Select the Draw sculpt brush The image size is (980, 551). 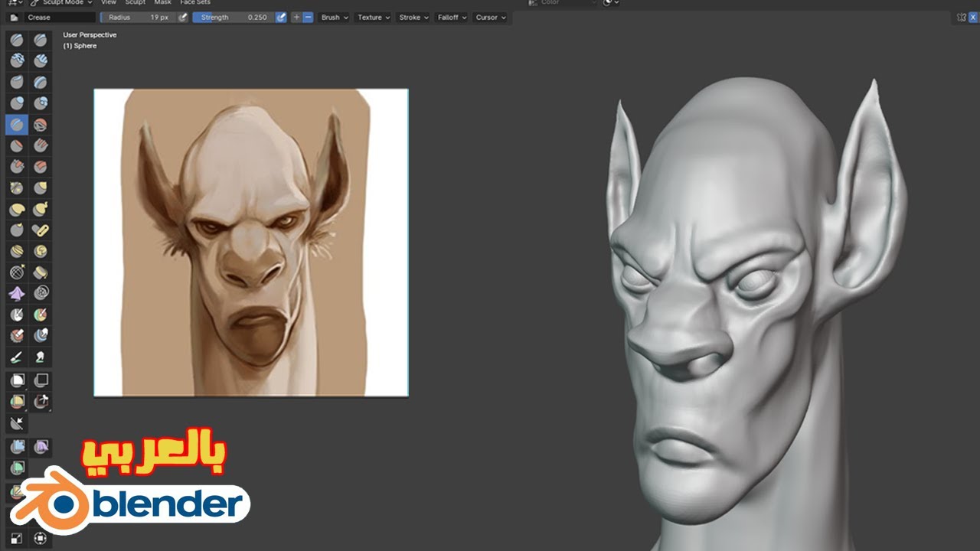[17, 40]
